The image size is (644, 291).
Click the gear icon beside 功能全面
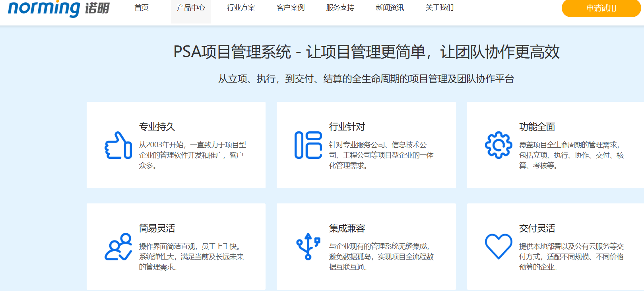click(499, 145)
